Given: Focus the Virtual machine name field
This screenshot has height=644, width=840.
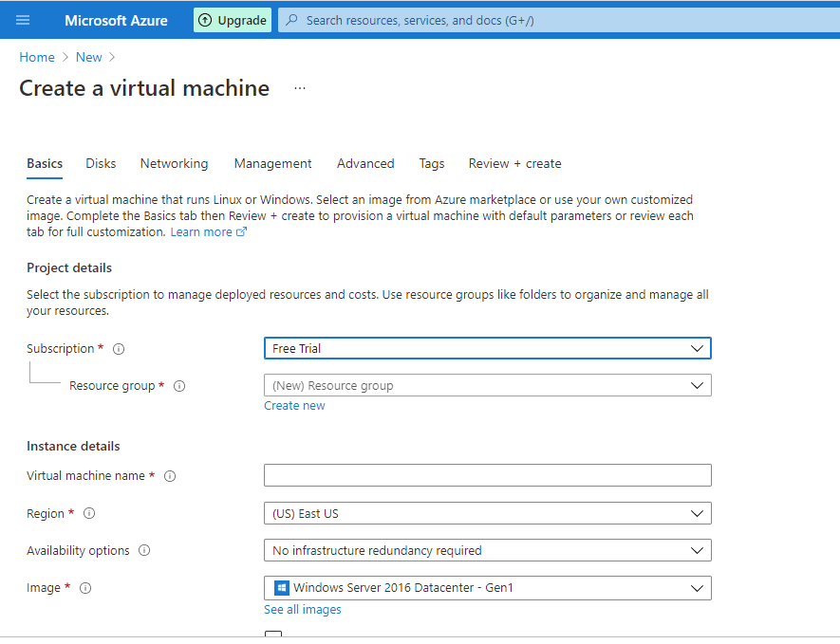Looking at the screenshot, I should pyautogui.click(x=488, y=475).
